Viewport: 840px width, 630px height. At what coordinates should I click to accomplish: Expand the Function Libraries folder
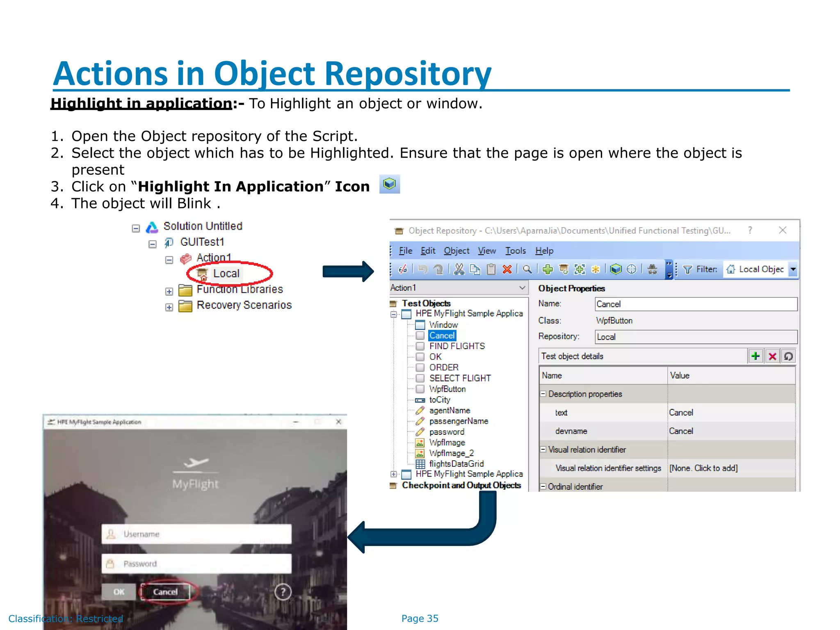(x=169, y=292)
